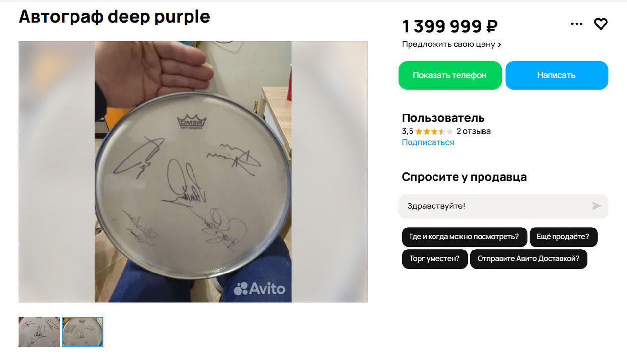The image size is (627, 364).
Task: Select the first photo thumbnail
Action: 39,332
